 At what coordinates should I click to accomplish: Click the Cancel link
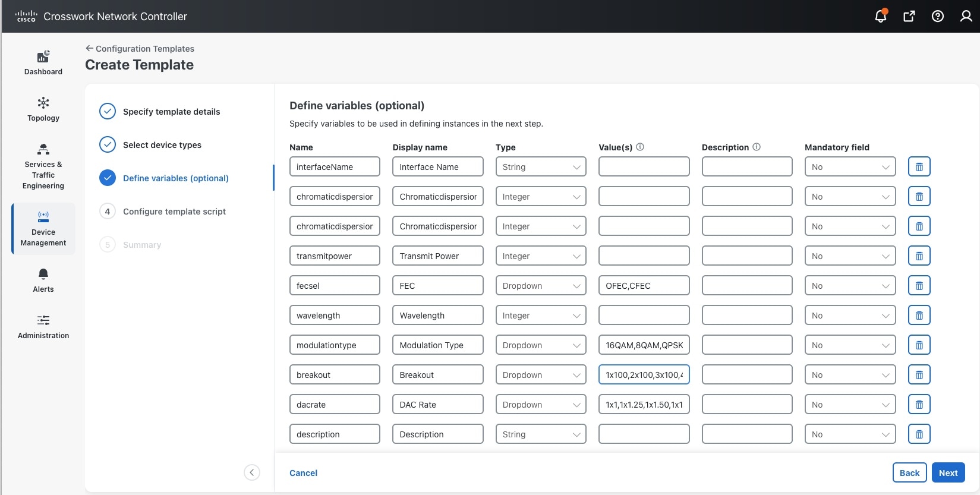tap(303, 473)
